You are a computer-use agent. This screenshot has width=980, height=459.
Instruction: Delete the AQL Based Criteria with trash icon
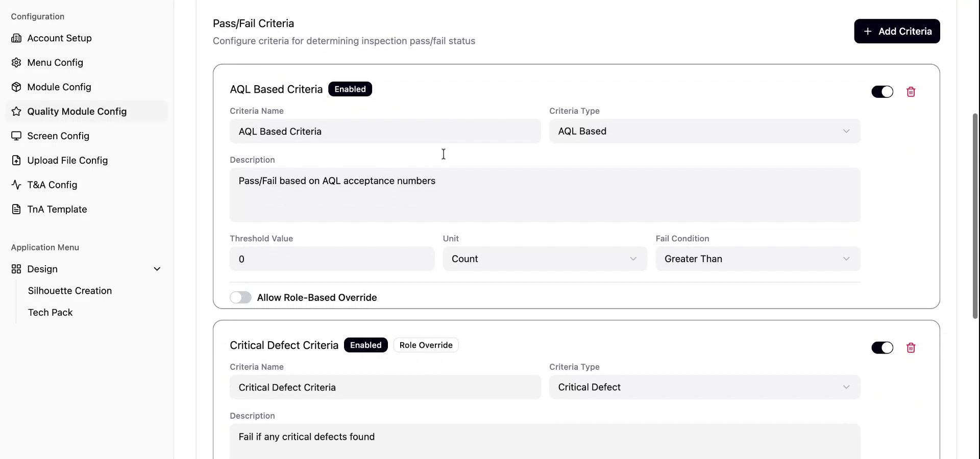911,92
